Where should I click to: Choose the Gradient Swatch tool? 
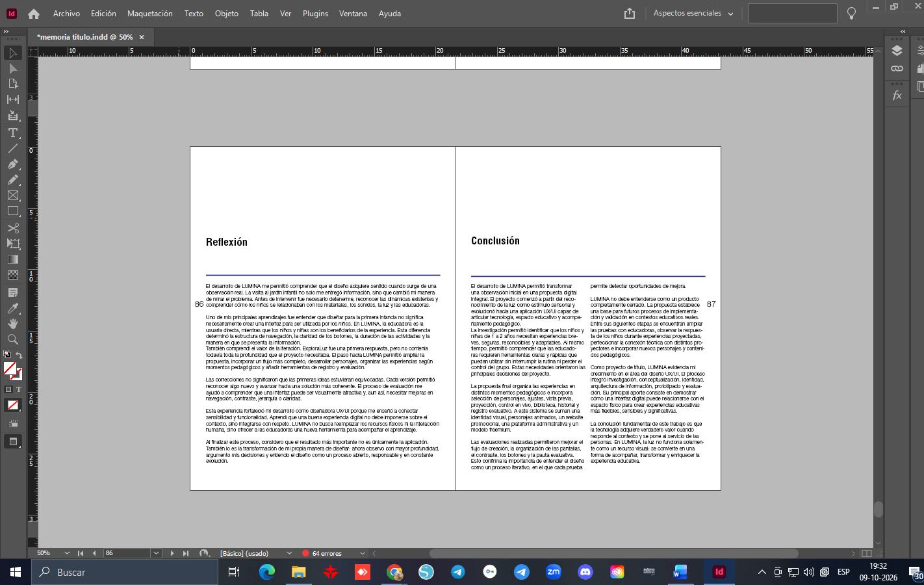coord(13,259)
